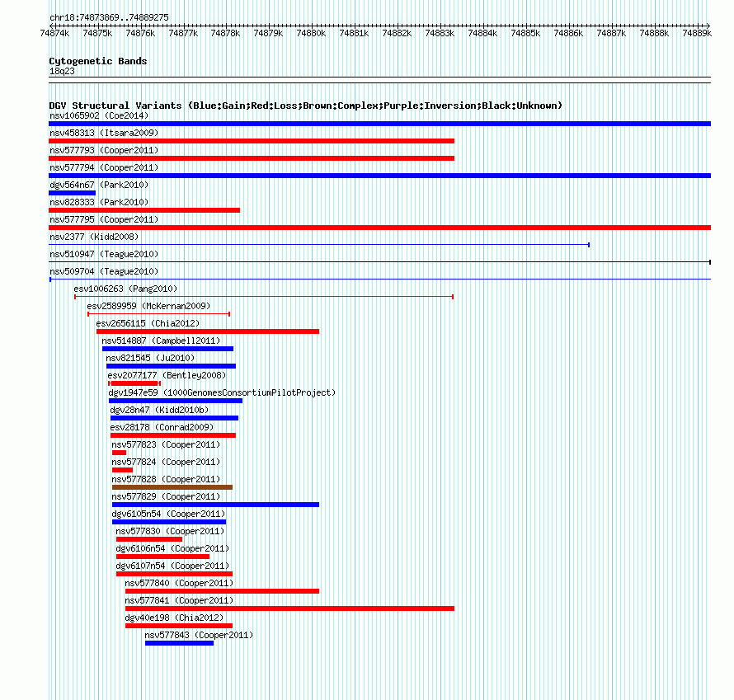Screen dimensions: 734x700
Task: Click the nsv1065902 (Coe2014) variant label
Action: point(99,115)
